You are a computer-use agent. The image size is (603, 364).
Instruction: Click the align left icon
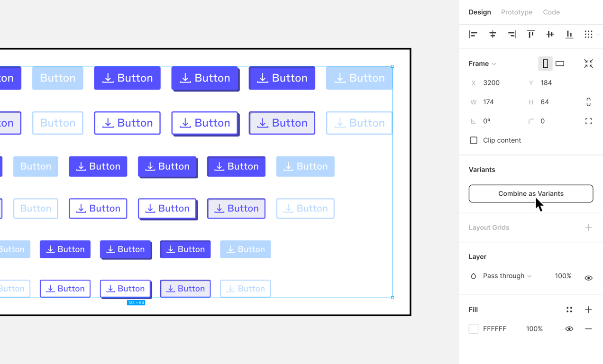[x=473, y=34]
